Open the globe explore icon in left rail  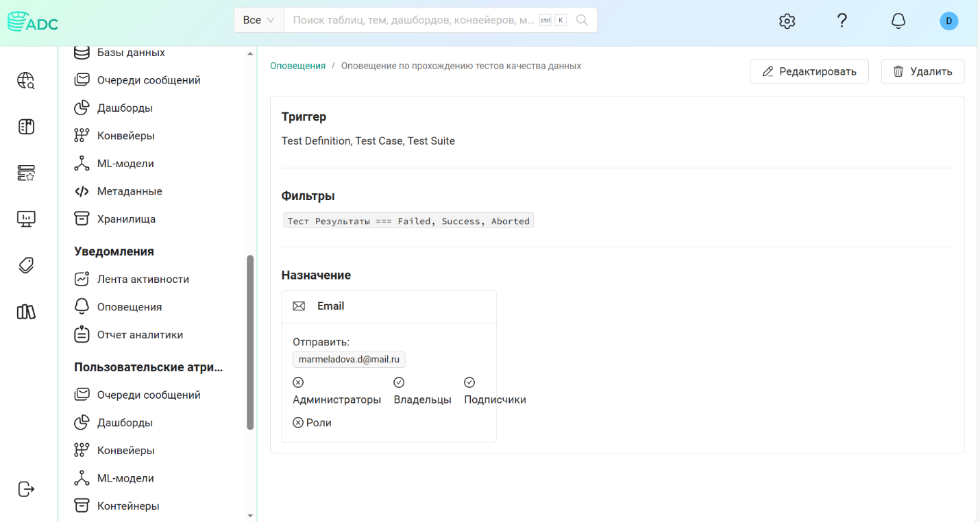click(x=26, y=81)
